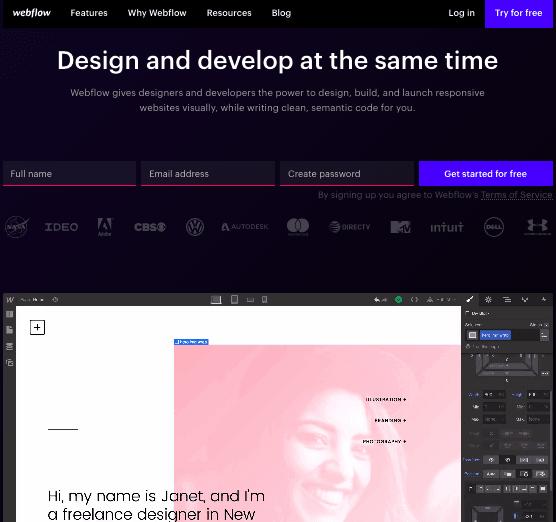Open the export code icon
Viewport: 556px width, 522px height.
414,300
